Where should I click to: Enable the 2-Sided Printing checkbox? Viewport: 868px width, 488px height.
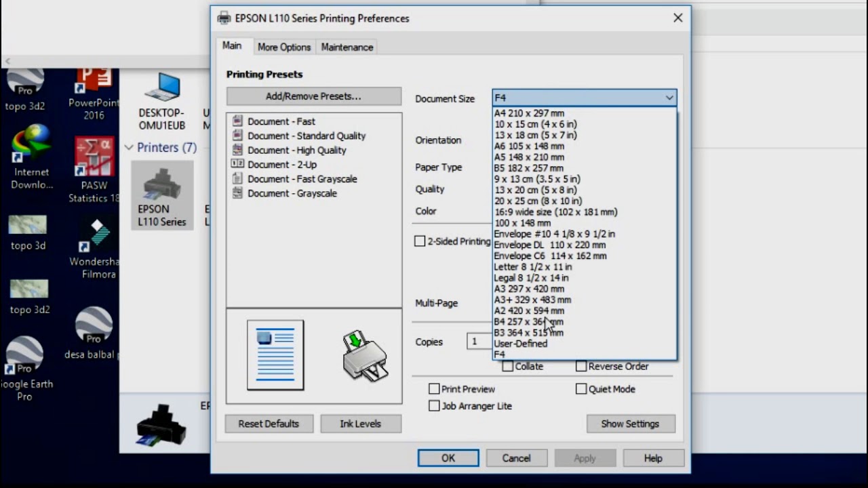pos(420,241)
